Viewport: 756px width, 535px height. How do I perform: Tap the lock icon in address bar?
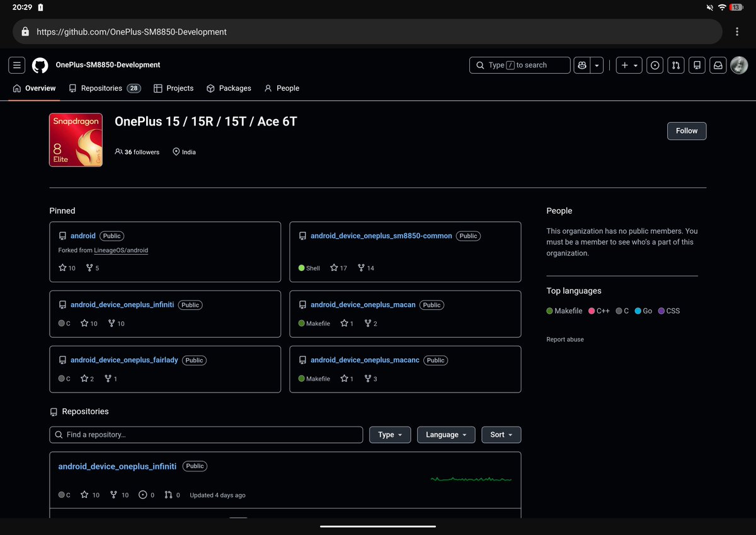point(25,32)
